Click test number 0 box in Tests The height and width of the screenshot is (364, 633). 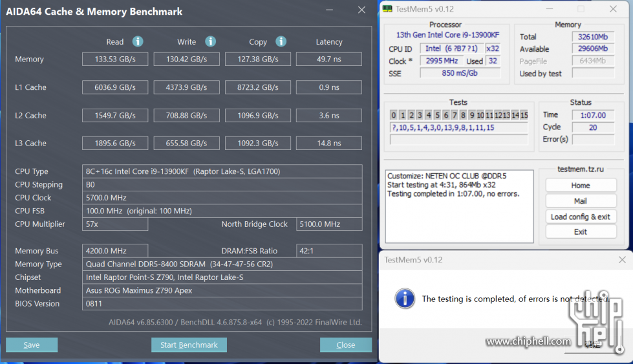click(x=394, y=115)
